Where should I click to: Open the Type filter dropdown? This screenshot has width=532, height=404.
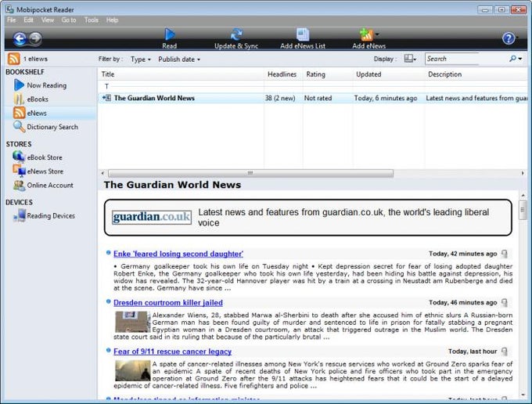click(141, 60)
